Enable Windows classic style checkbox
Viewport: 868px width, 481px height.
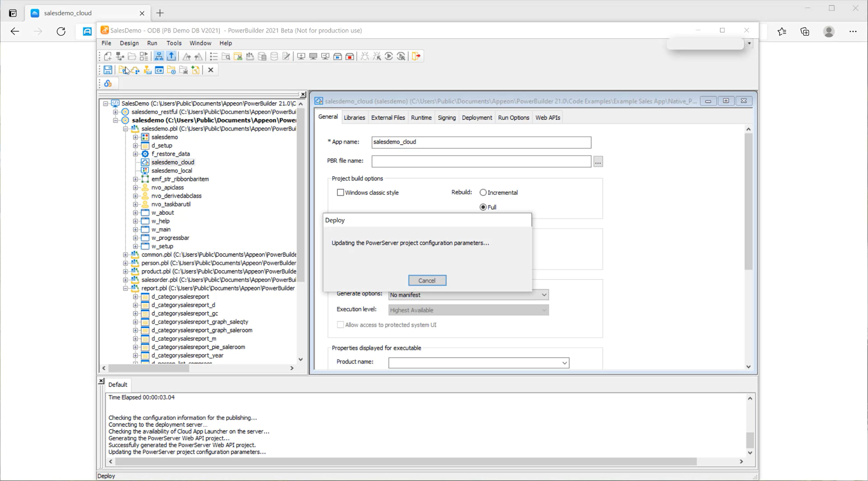coord(340,192)
